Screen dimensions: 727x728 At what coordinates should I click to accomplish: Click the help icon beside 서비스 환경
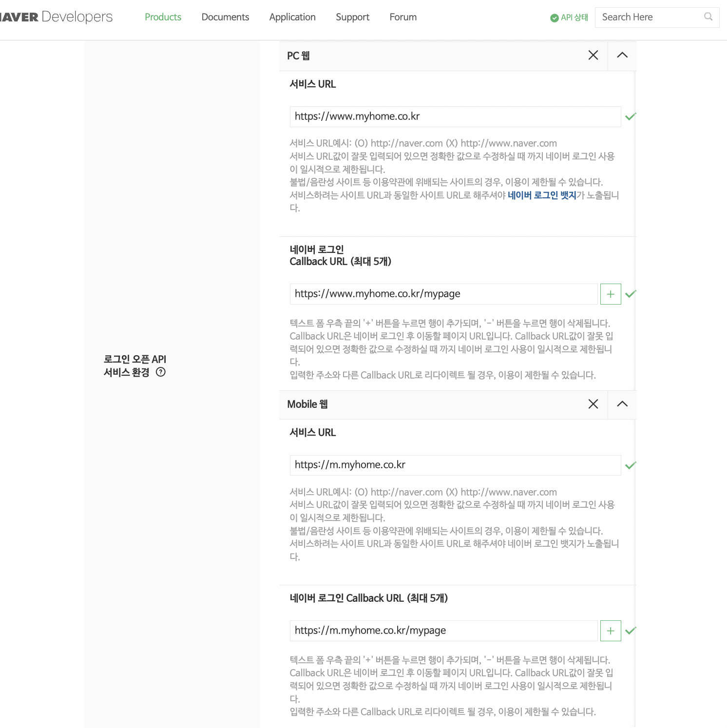(161, 372)
